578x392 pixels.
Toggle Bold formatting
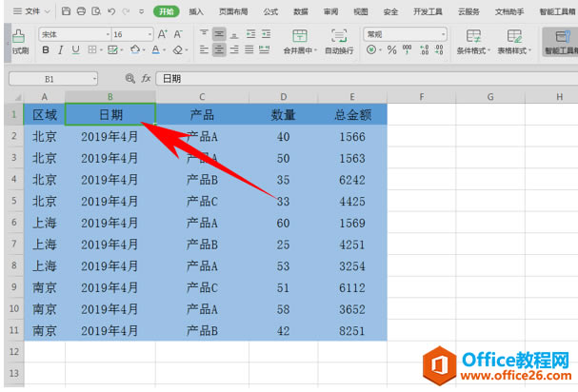pyautogui.click(x=46, y=49)
